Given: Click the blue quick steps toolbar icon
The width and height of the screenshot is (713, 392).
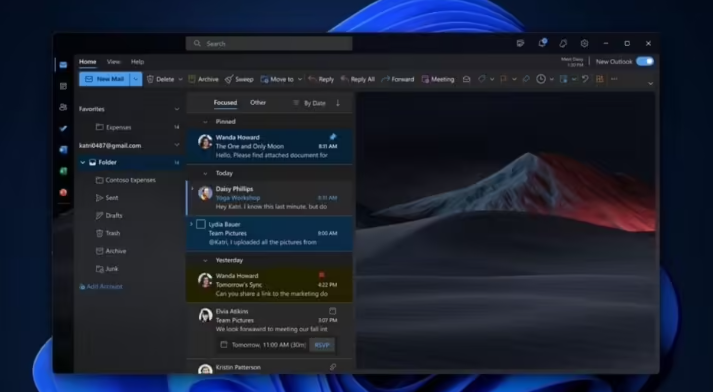Looking at the screenshot, I should (x=563, y=79).
